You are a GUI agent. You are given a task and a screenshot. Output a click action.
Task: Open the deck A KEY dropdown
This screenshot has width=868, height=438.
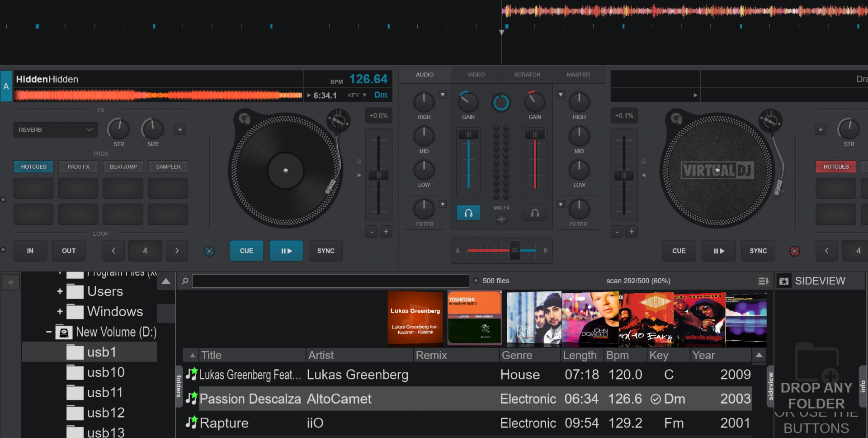pyautogui.click(x=357, y=95)
